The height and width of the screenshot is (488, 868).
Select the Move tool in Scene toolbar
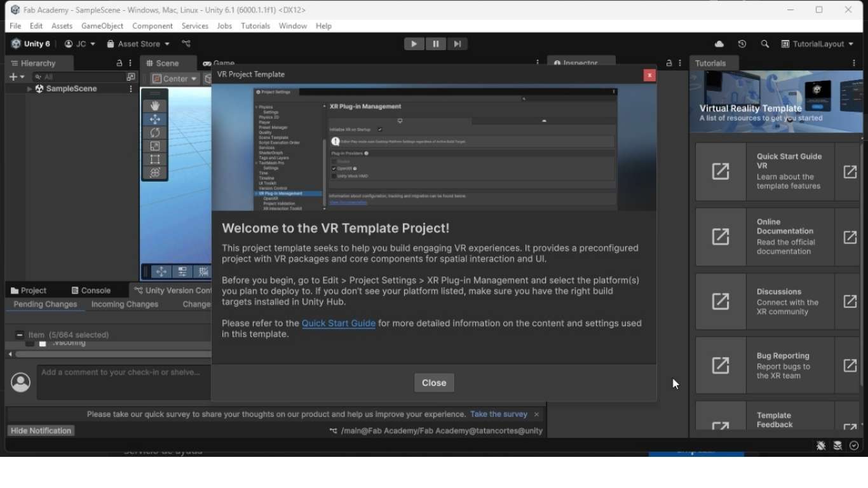[155, 119]
